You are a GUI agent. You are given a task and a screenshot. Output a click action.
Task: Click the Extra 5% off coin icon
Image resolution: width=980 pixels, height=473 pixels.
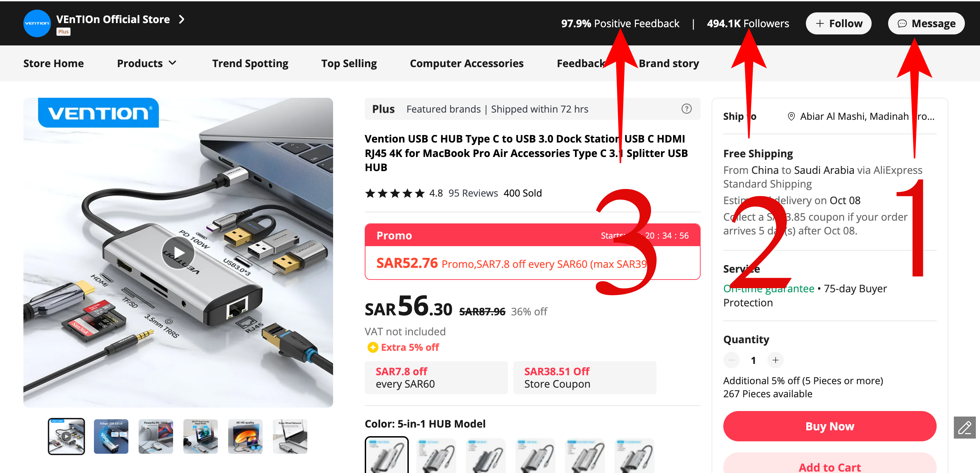tap(372, 347)
